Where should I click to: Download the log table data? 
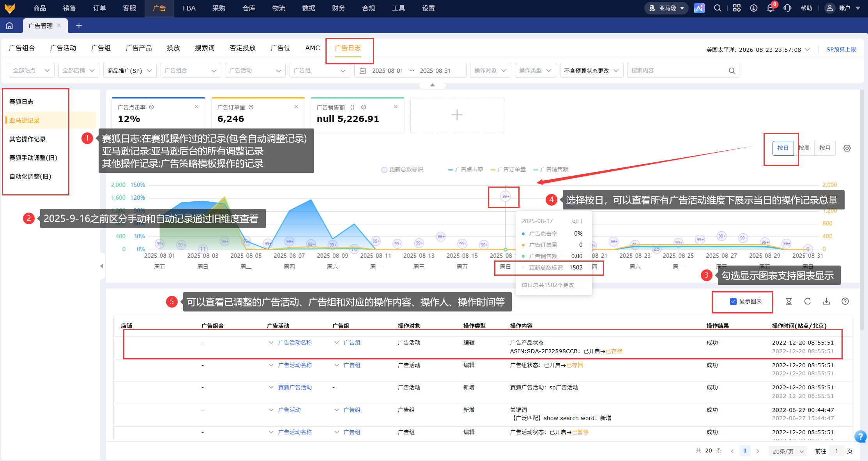coord(826,301)
